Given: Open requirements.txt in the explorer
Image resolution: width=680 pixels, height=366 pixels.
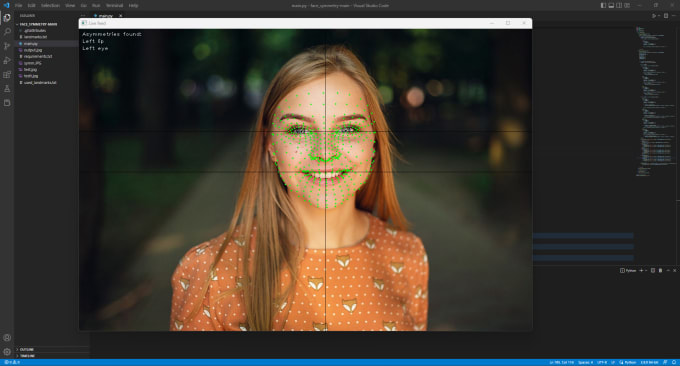Looking at the screenshot, I should point(38,56).
